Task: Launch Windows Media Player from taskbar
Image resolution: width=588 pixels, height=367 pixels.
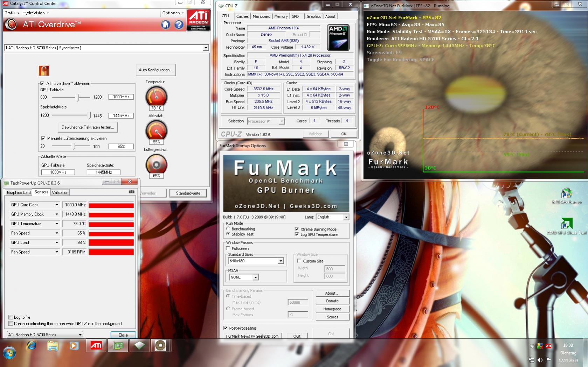Action: pos(74,346)
